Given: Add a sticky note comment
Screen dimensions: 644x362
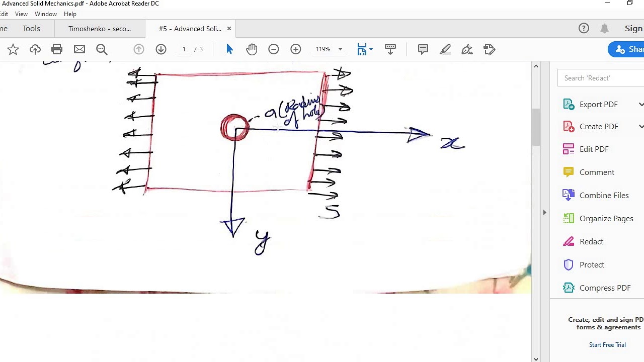Looking at the screenshot, I should pyautogui.click(x=423, y=49).
